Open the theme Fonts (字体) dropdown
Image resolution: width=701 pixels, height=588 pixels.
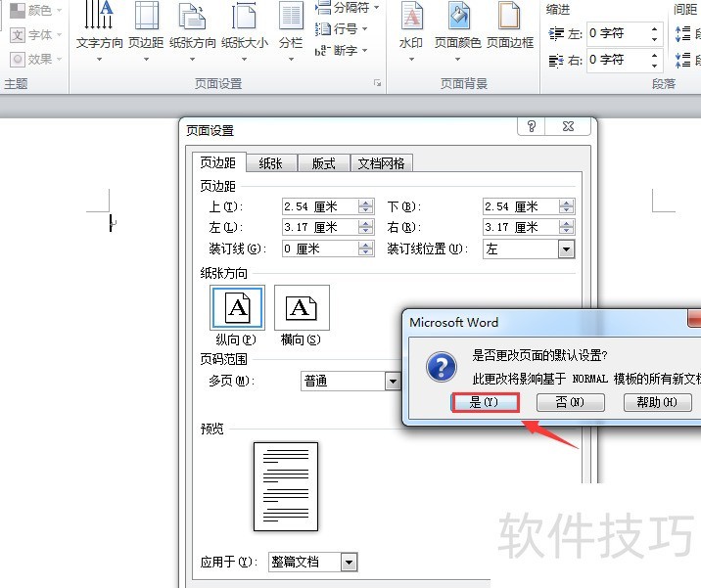36,34
